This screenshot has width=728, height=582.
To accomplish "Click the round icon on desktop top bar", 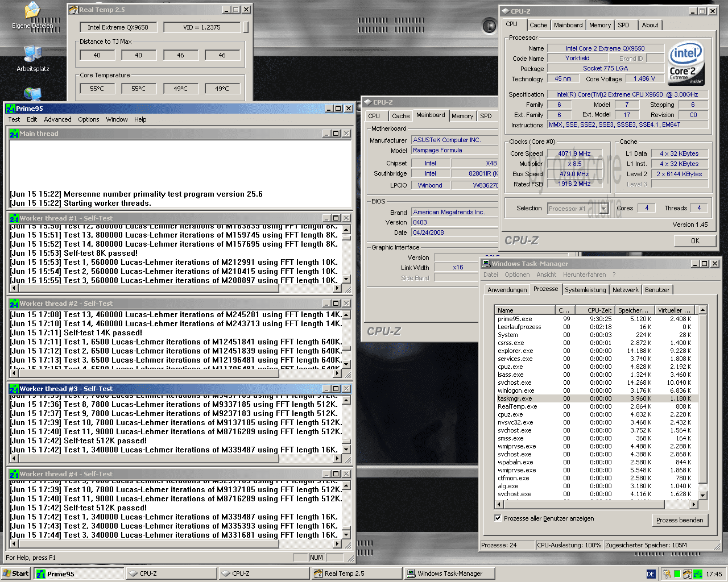I will pos(489,25).
